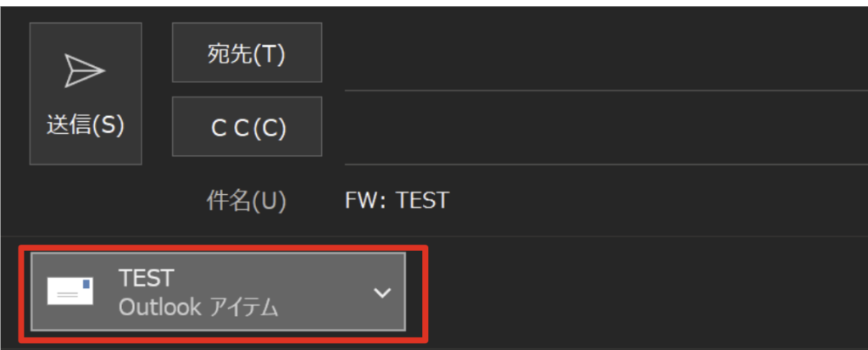Screen dimensions: 868x350
Task: Select the TEST attachment name
Action: pos(146,278)
